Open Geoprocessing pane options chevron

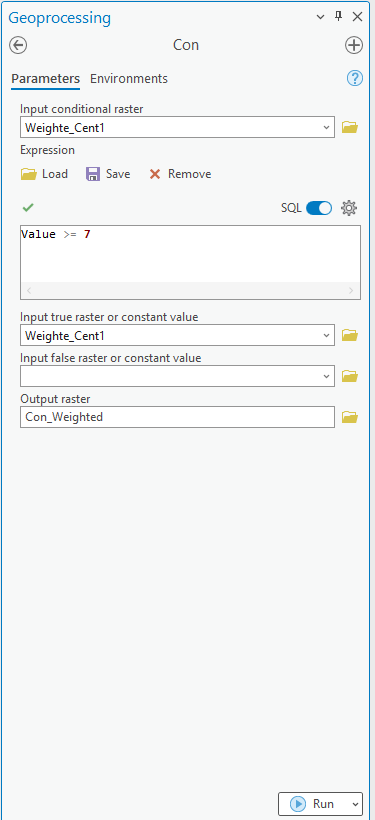[x=321, y=17]
